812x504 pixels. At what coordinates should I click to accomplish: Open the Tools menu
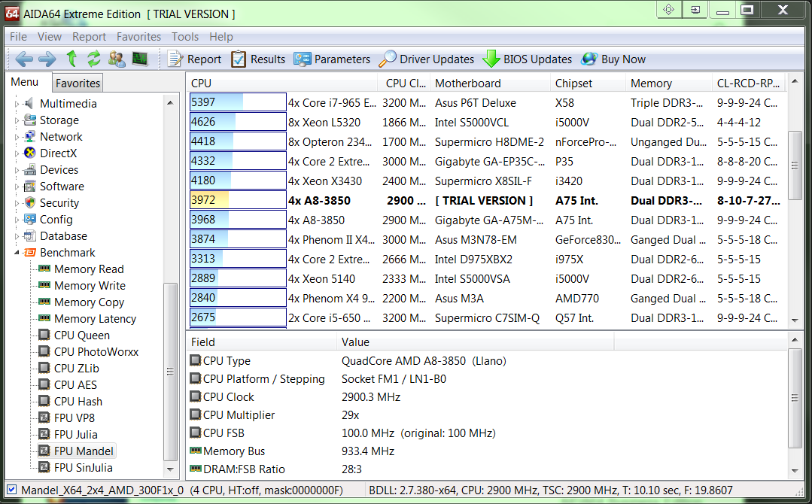185,37
